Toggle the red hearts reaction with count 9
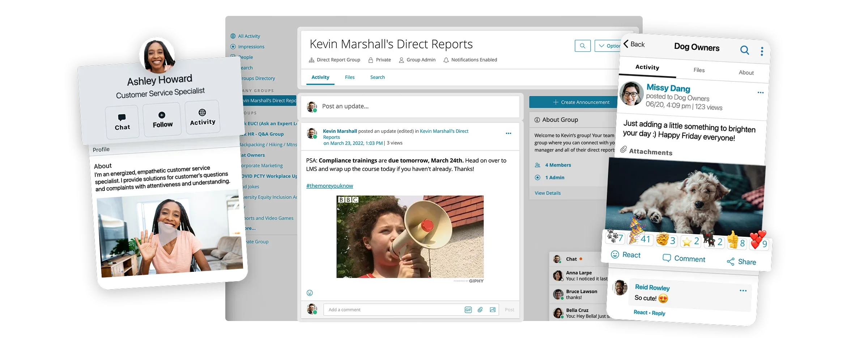Image resolution: width=868 pixels, height=338 pixels. (759, 241)
